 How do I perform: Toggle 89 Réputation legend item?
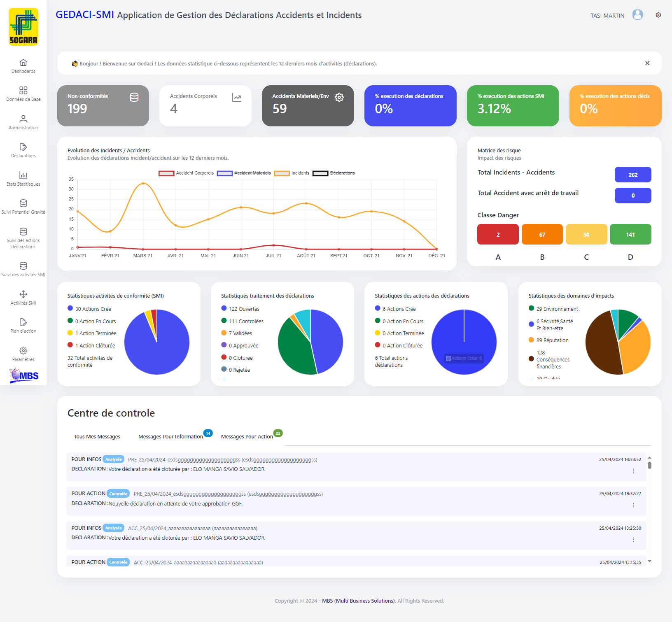click(x=548, y=340)
